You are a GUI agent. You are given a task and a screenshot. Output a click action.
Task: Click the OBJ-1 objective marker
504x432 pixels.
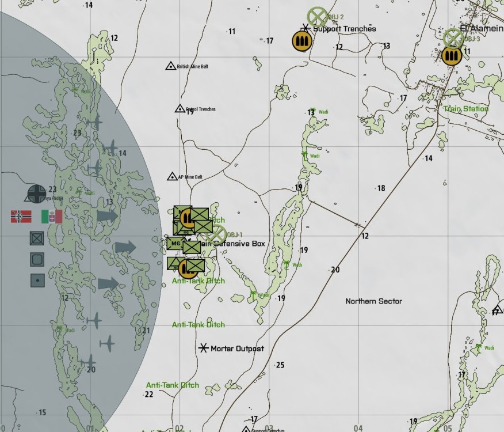point(216,235)
